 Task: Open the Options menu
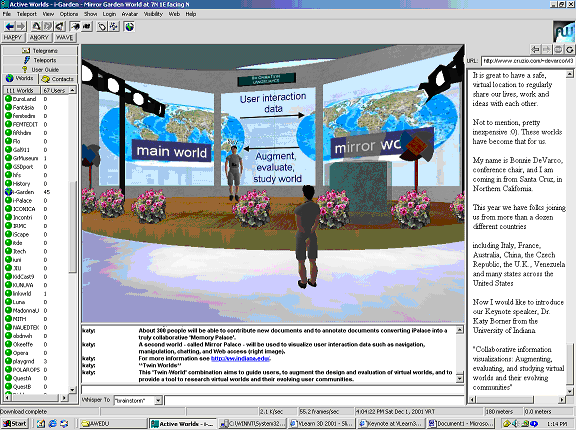point(69,14)
